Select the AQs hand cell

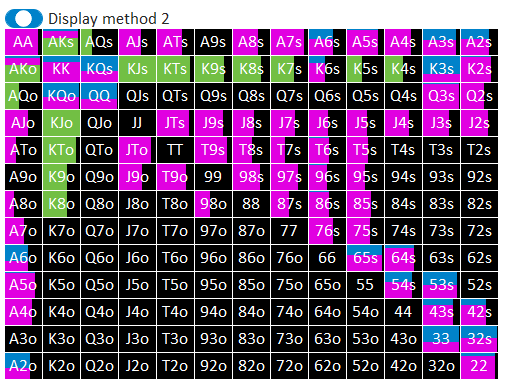tap(99, 42)
